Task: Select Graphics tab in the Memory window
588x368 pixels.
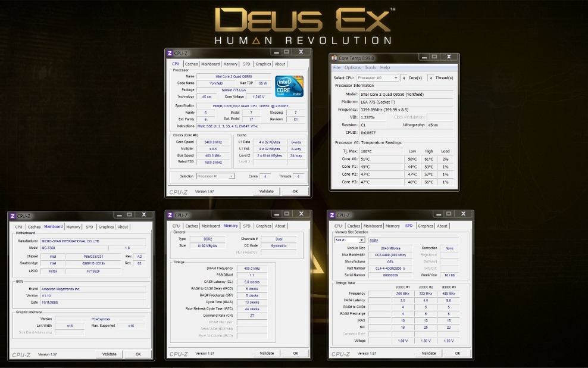Action: [x=264, y=226]
